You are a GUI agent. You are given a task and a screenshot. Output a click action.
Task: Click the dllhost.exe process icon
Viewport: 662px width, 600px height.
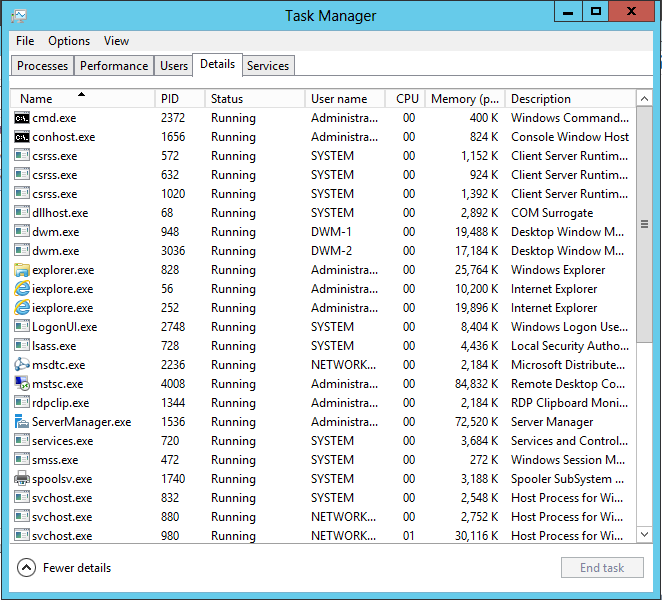point(22,213)
